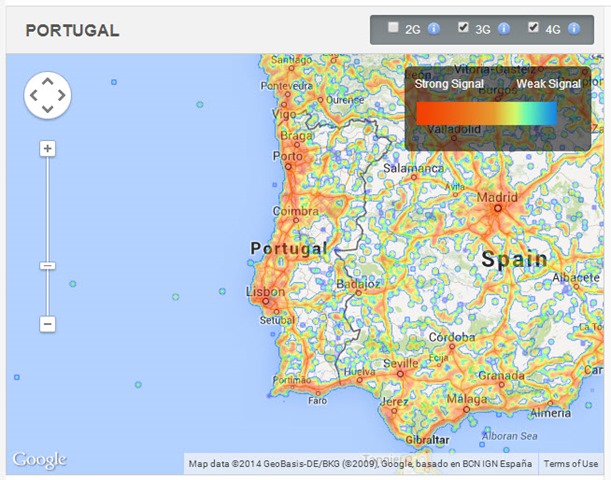Enable the 2G coverage checkbox

tap(393, 27)
